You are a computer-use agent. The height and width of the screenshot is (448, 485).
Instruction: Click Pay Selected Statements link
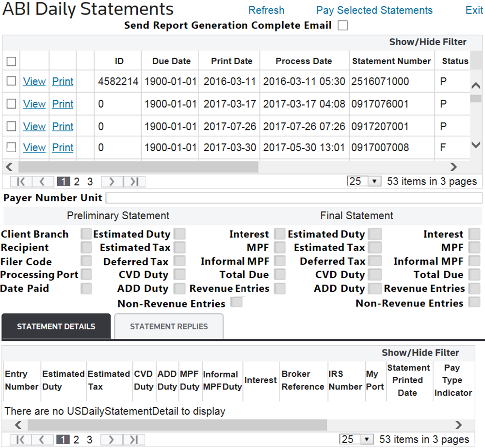374,10
